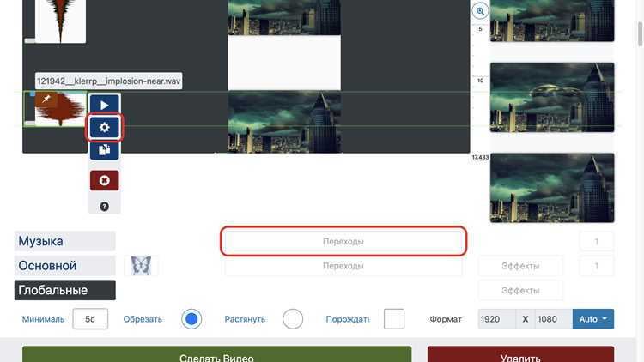Select the Растянуть radio button
Viewport: 644px width, 362px height.
[293, 319]
